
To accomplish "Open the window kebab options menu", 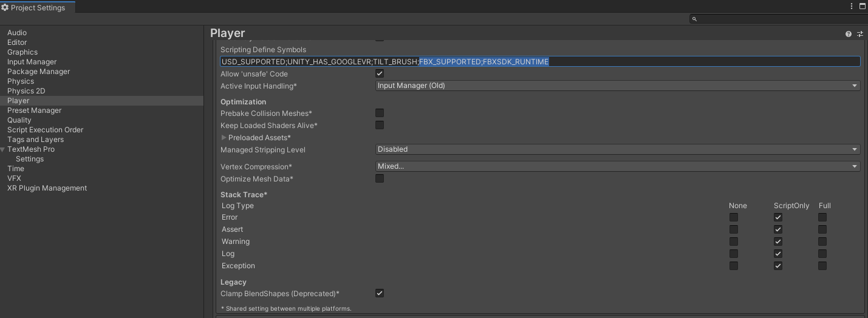I will tap(852, 6).
